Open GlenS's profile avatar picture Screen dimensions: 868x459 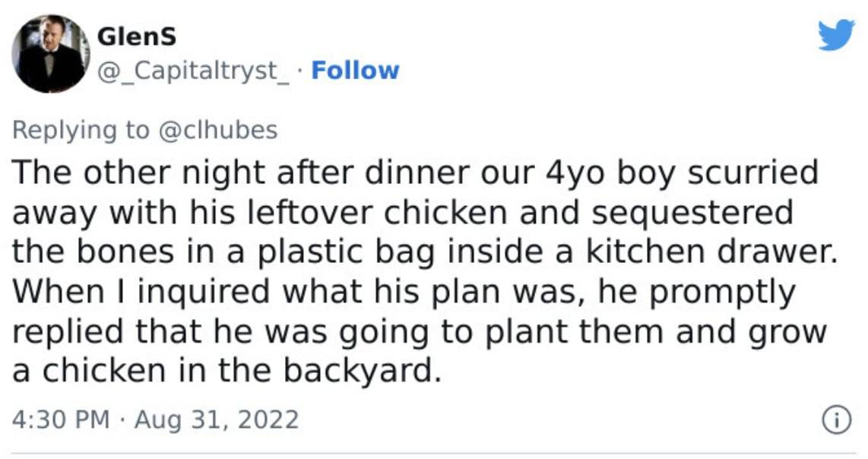(51, 54)
